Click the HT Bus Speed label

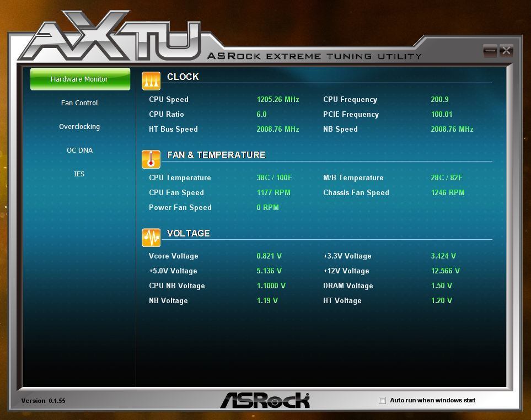pos(173,130)
